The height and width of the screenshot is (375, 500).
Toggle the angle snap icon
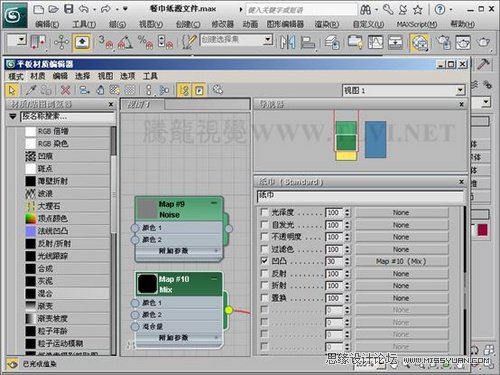pos(125,42)
